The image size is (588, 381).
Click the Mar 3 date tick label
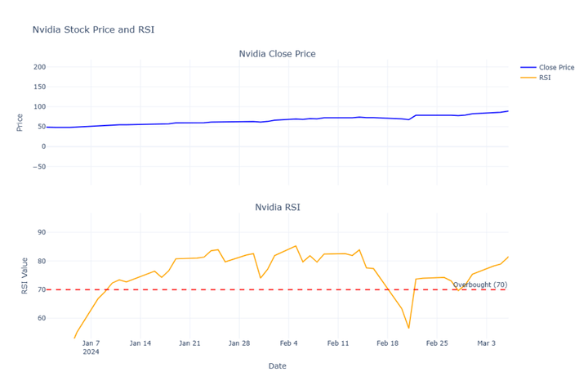point(487,343)
